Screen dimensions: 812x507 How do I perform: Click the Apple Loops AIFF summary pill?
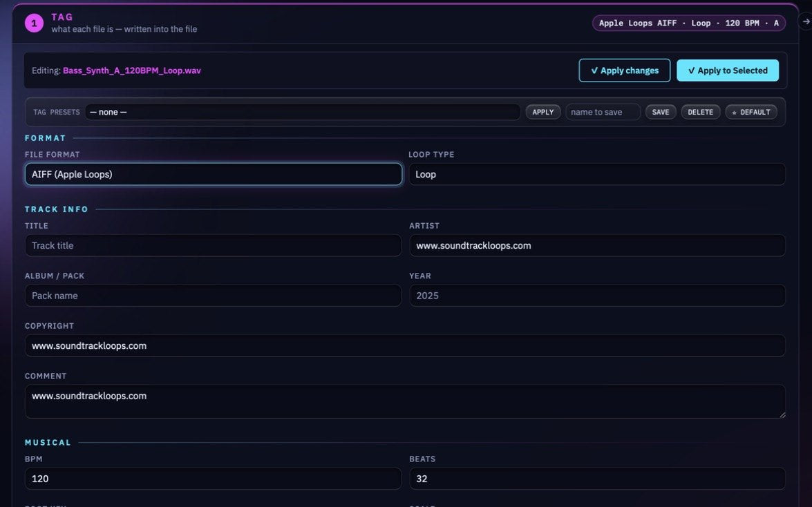coord(689,23)
